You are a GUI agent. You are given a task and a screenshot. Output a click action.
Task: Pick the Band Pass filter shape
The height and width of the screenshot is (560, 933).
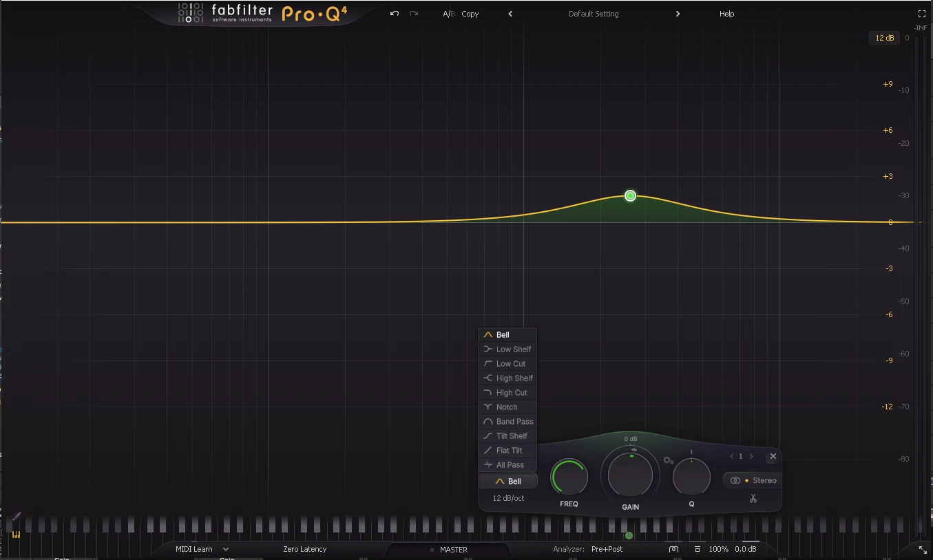click(507, 422)
